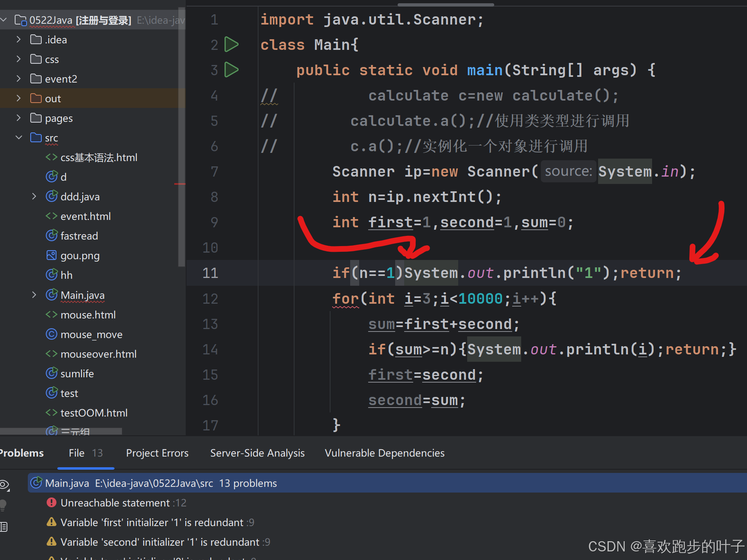Image resolution: width=747 pixels, height=560 pixels.
Task: Click line number 11 in the gutter
Action: 210,273
